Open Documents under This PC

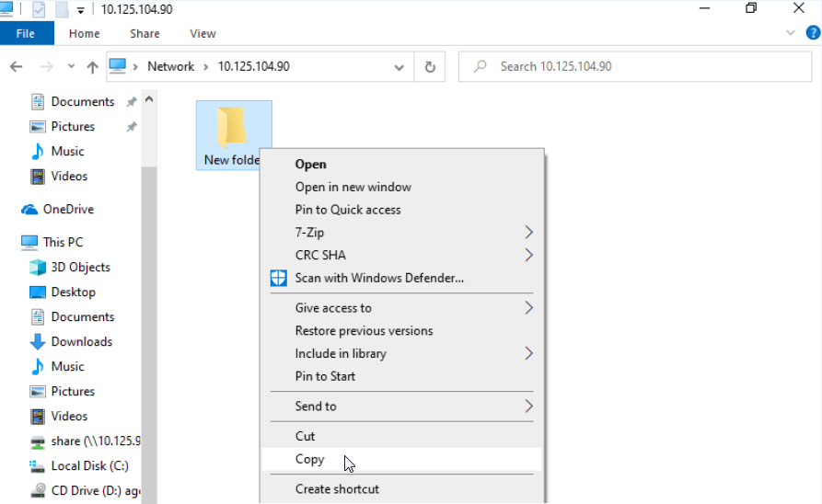click(82, 317)
